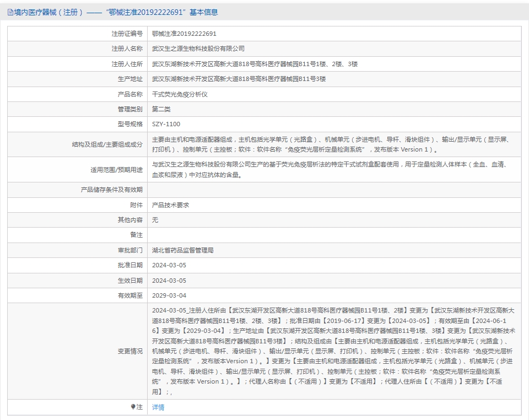529x420 pixels.
Task: Click approval department 湖北省药品监督管理局
Action: pyautogui.click(x=182, y=250)
